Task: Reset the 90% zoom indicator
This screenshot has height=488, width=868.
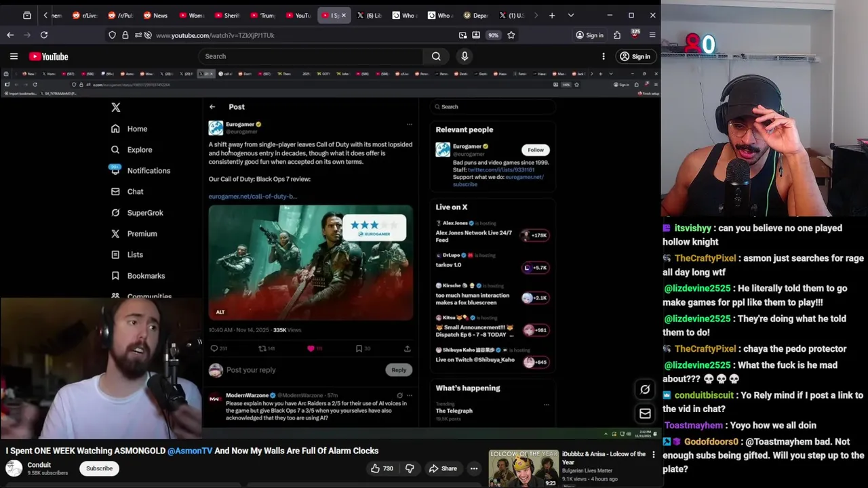Action: coord(493,35)
